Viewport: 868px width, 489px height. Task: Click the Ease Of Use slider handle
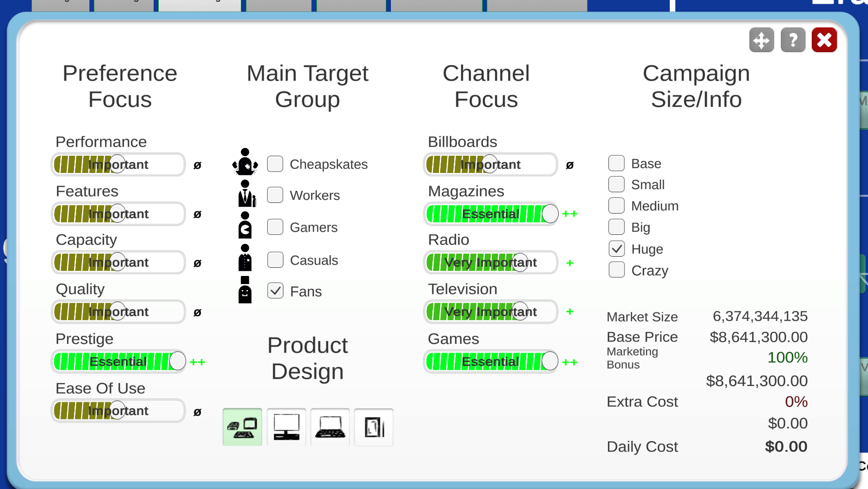point(118,410)
